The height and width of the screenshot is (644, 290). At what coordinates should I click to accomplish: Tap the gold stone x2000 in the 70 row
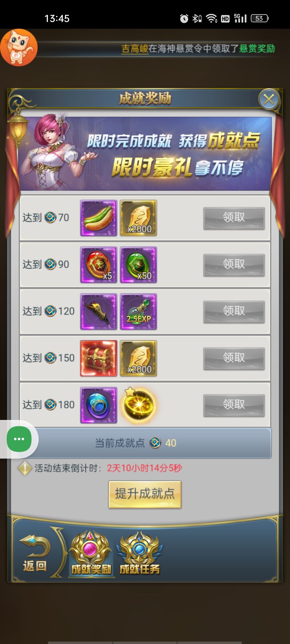tap(138, 218)
